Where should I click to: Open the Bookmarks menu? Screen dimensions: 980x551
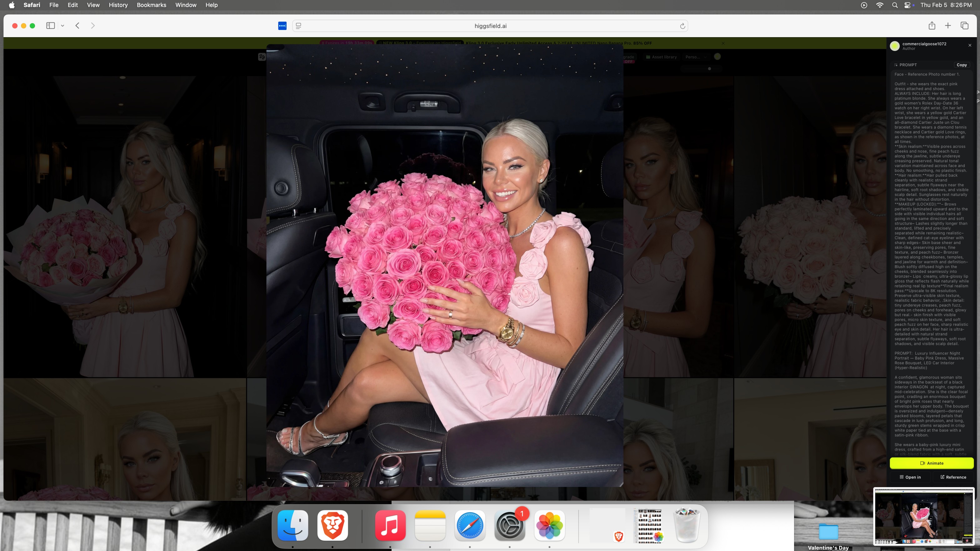[x=152, y=5]
